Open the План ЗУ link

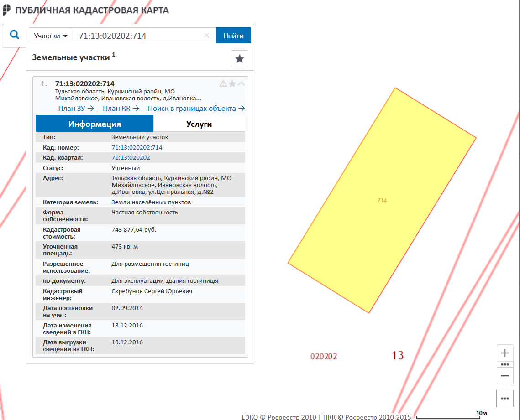[76, 109]
